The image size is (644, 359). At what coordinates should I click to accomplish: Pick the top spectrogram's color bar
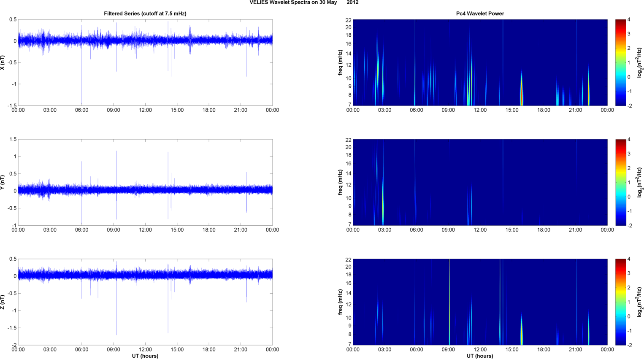pyautogui.click(x=620, y=62)
